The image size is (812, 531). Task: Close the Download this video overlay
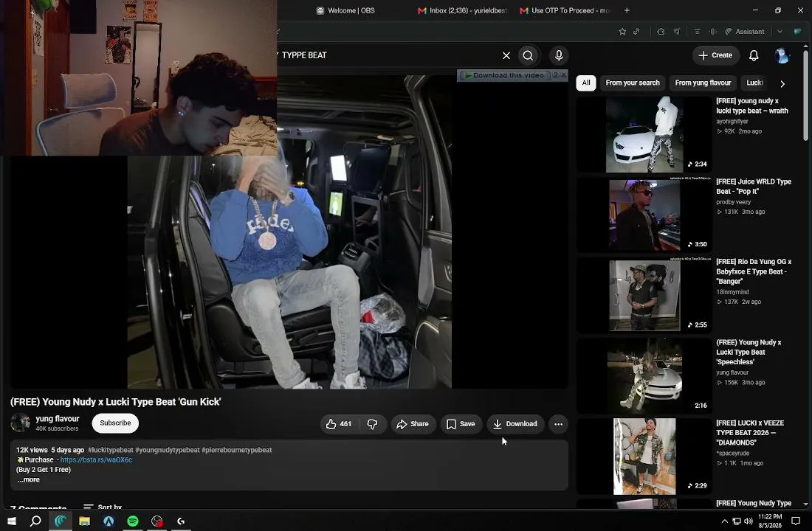[564, 75]
